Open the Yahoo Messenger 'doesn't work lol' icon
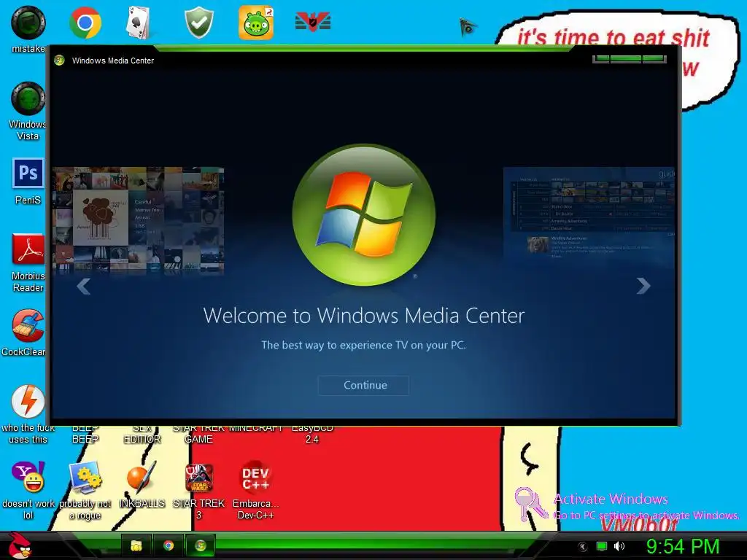Image resolution: width=747 pixels, height=560 pixels. pos(28,490)
